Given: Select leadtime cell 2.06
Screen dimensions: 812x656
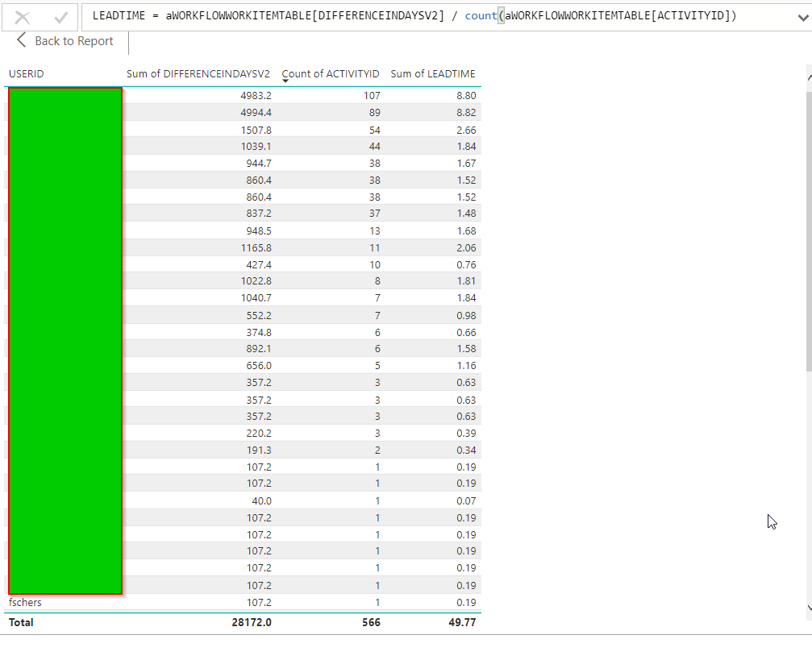Looking at the screenshot, I should (x=466, y=247).
